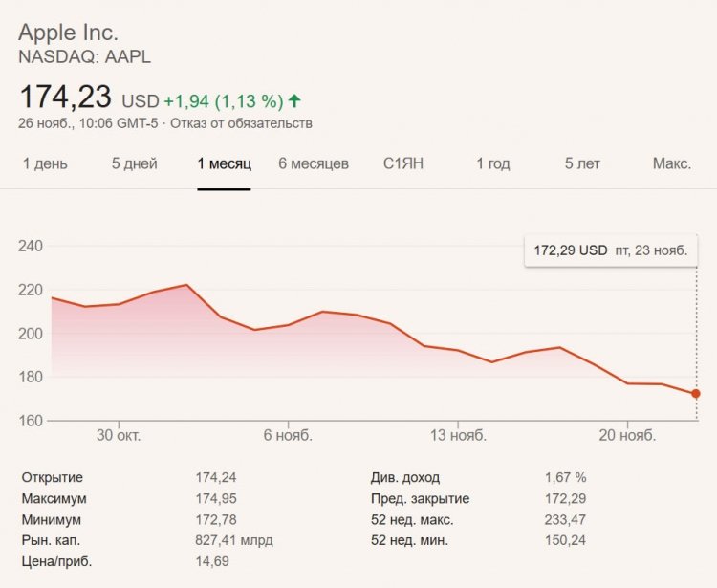This screenshot has height=588, width=717.
Task: Choose the С1ЯН year-to-date tab
Action: [403, 163]
